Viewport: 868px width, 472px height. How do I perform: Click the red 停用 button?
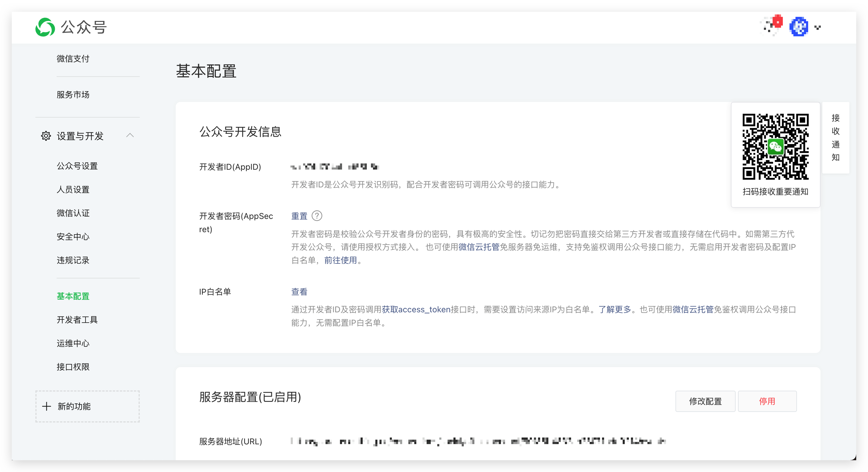click(767, 401)
